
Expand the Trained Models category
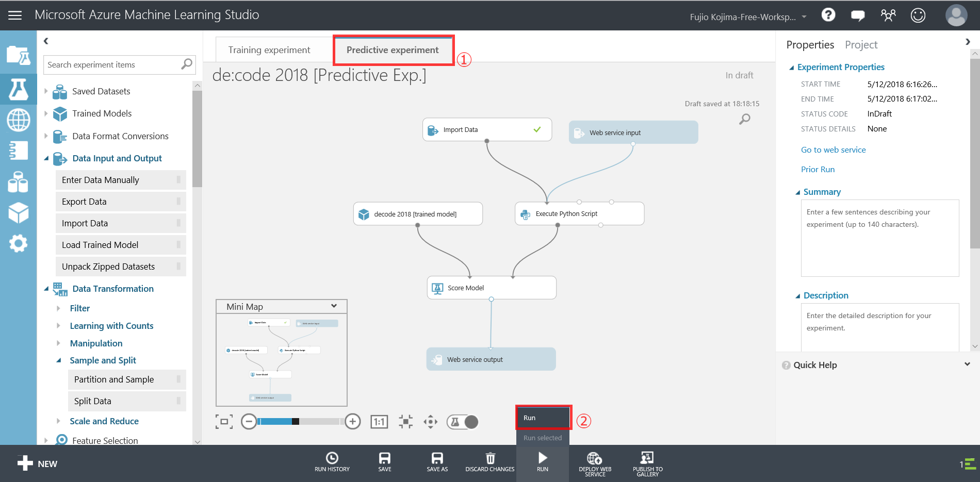46,113
